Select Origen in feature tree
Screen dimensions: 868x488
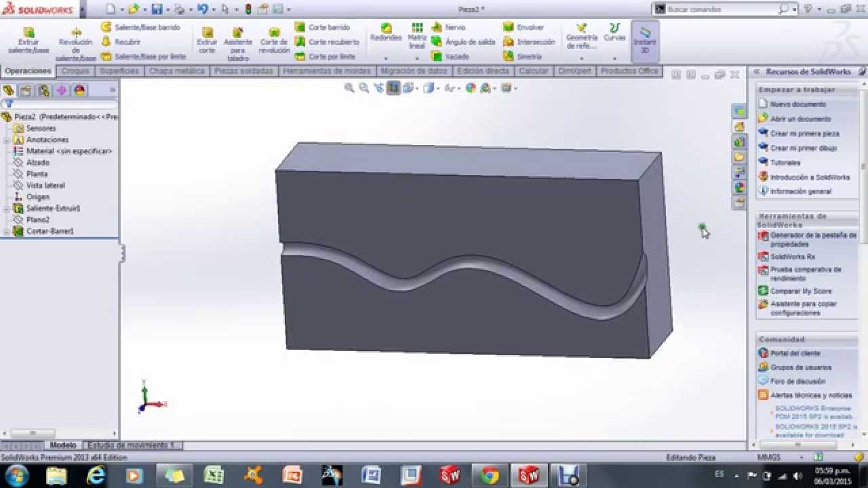(x=37, y=197)
